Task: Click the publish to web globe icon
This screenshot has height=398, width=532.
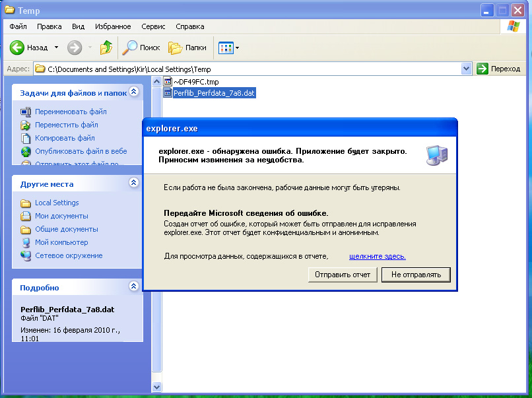Action: [26, 152]
